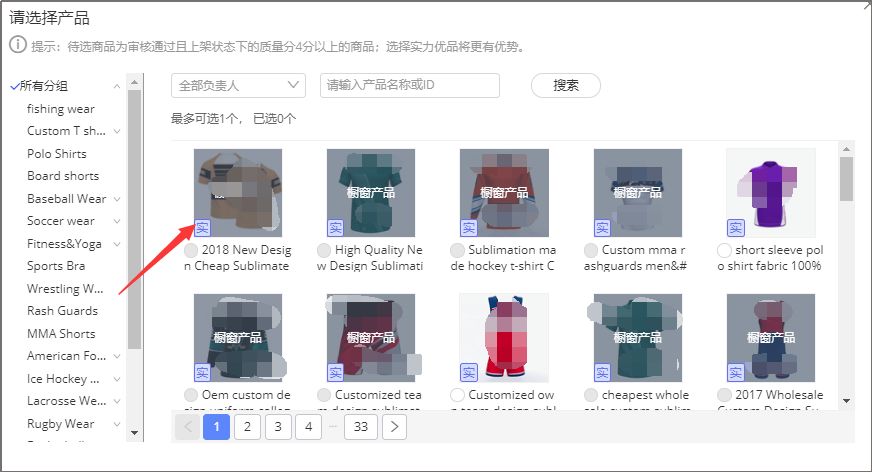
Task: Go to the next page with the arrow
Action: (394, 428)
